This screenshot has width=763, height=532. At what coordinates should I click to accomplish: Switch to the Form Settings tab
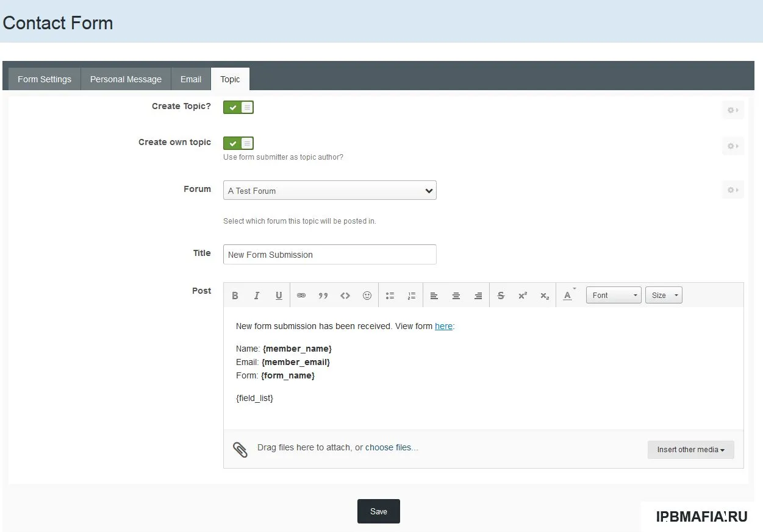pos(45,79)
